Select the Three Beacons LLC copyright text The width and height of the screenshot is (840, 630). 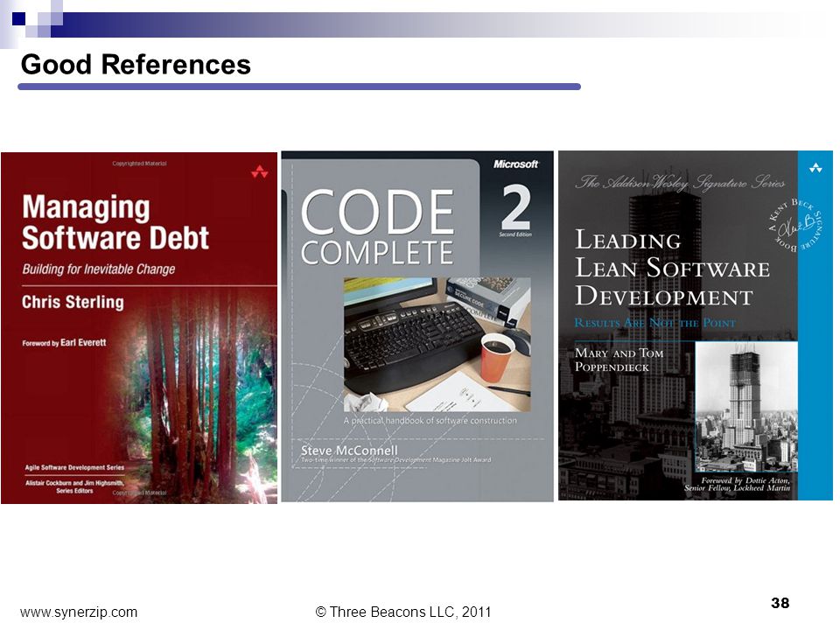coord(402,612)
